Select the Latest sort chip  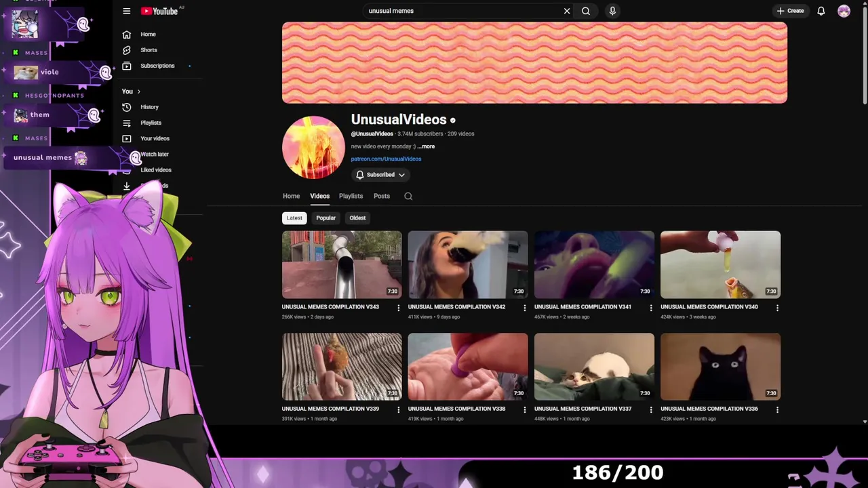click(294, 218)
